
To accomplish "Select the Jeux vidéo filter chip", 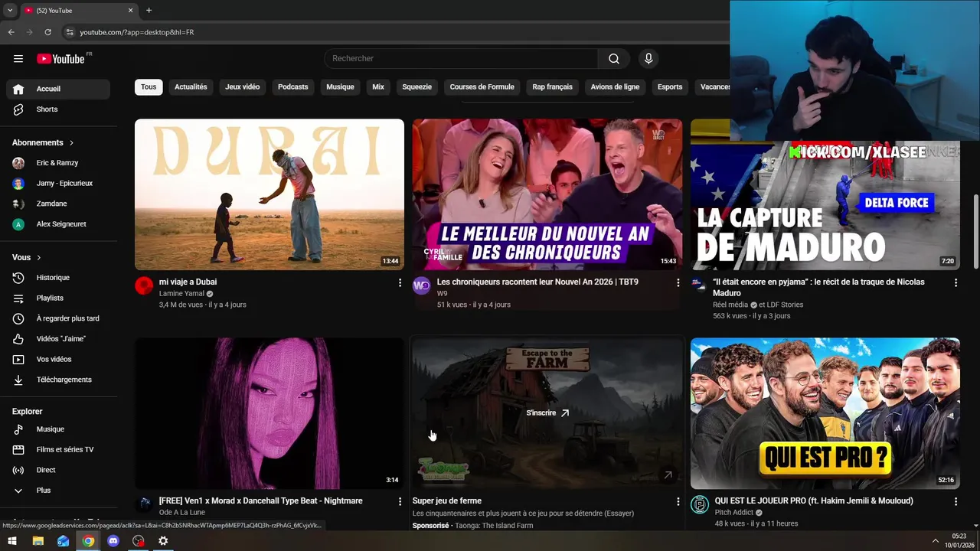I will tap(243, 87).
